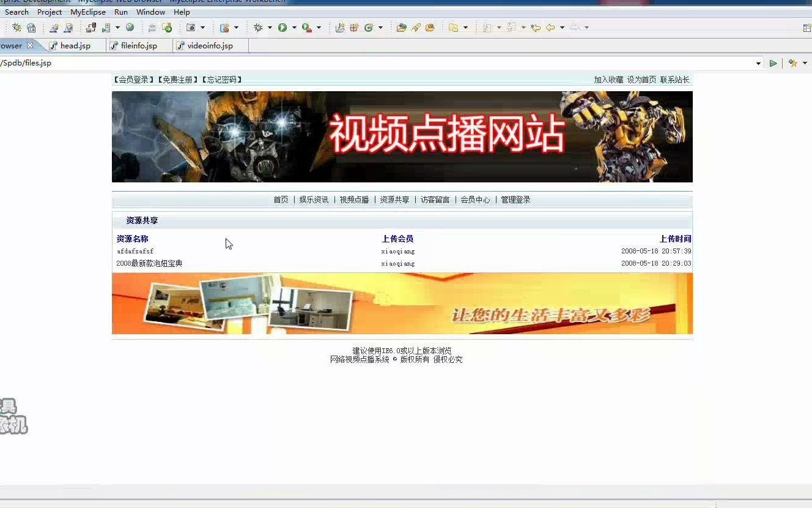Viewport: 812px width, 508px height.
Task: Close the browser tab with the X
Action: pyautogui.click(x=29, y=45)
